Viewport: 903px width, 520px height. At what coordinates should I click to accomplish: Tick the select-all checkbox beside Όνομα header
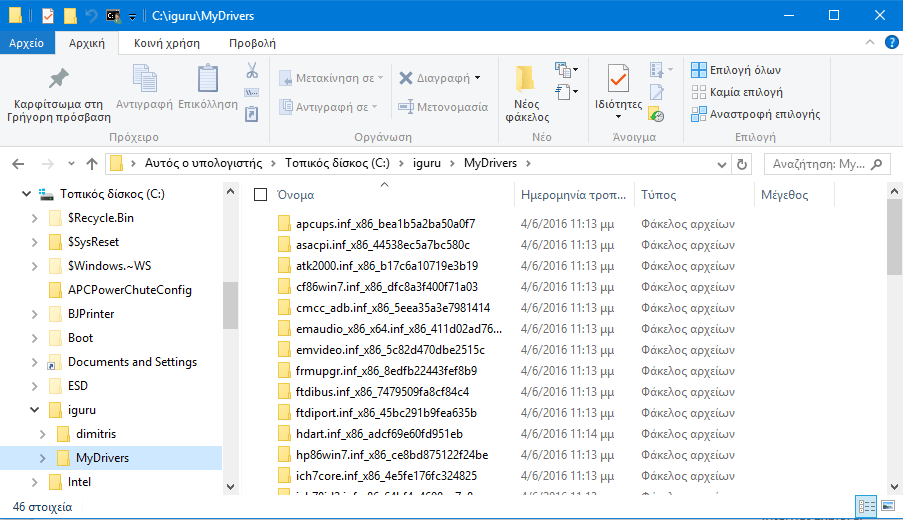261,195
